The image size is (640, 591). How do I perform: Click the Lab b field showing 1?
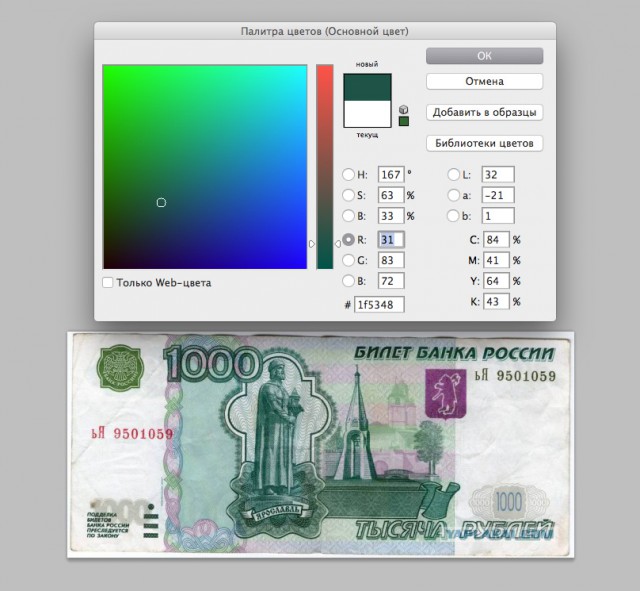[x=498, y=216]
